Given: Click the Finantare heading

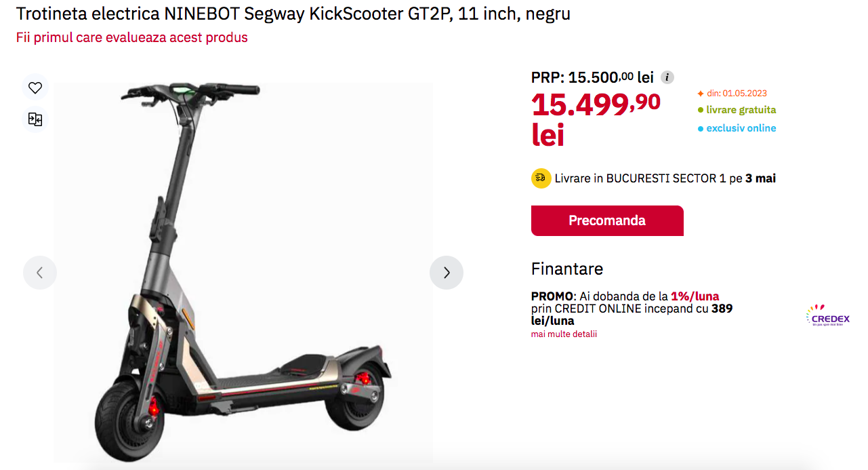Looking at the screenshot, I should [x=567, y=269].
